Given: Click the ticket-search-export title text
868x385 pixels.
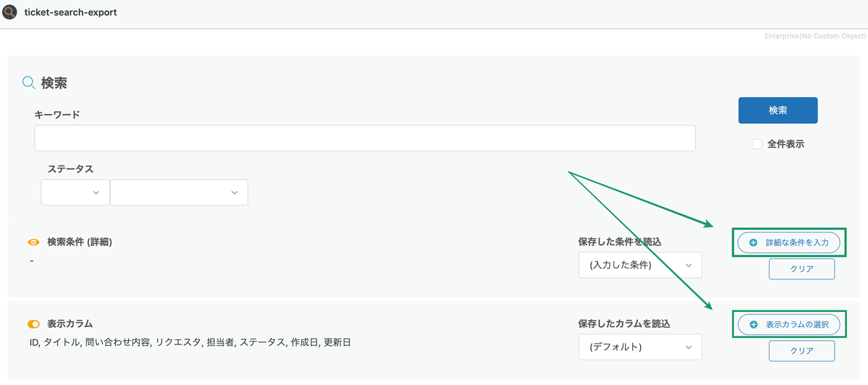Looking at the screenshot, I should (71, 12).
